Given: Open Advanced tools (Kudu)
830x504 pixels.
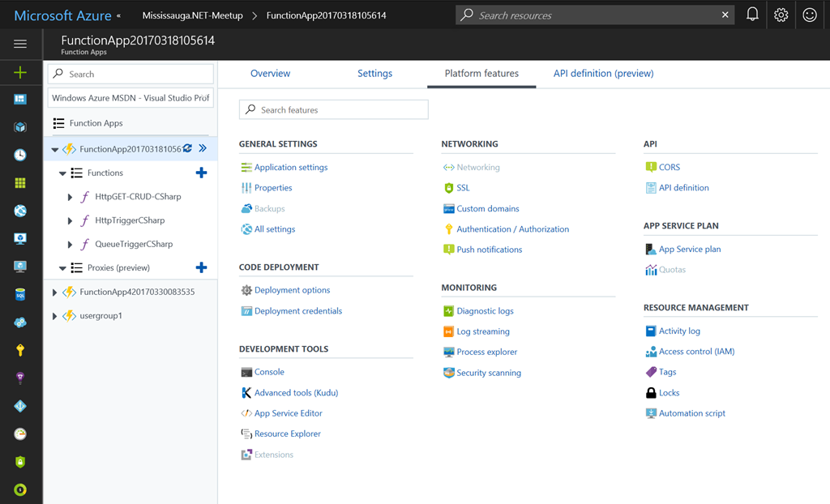Looking at the screenshot, I should [296, 393].
